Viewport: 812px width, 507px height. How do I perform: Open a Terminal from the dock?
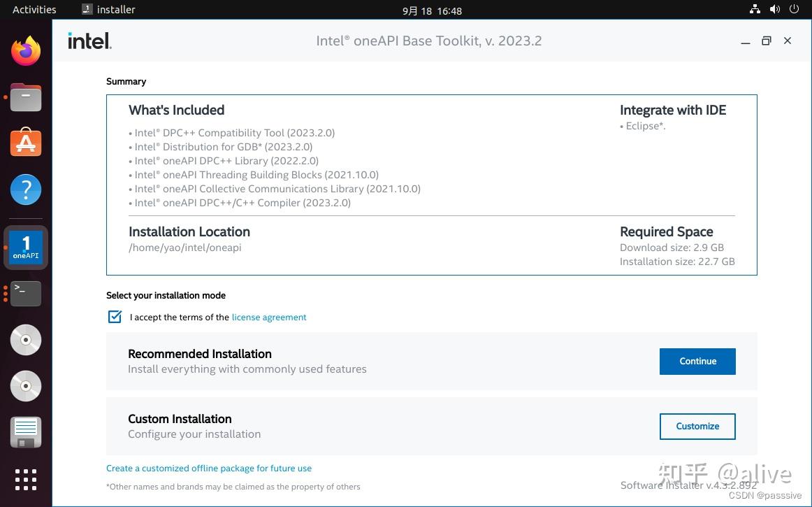pos(25,293)
